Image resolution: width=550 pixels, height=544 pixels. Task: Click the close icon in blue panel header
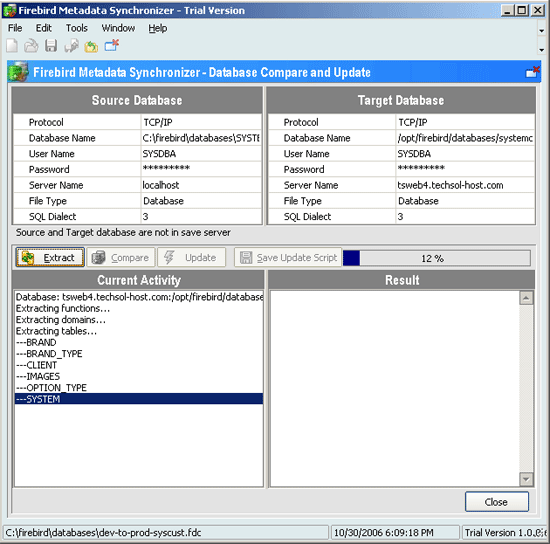(x=533, y=72)
